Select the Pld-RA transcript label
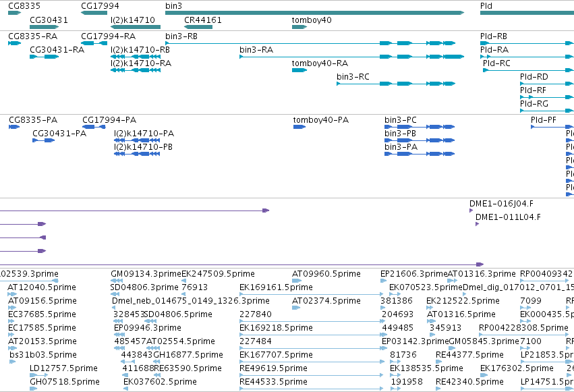This screenshot has width=574, height=392. pos(494,50)
